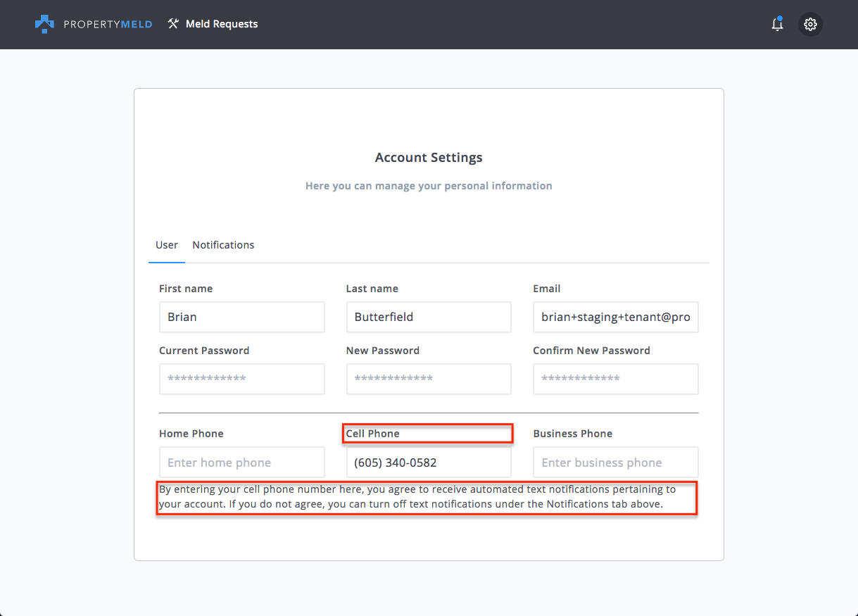The image size is (858, 616).
Task: Open the settings gear icon
Action: [810, 25]
